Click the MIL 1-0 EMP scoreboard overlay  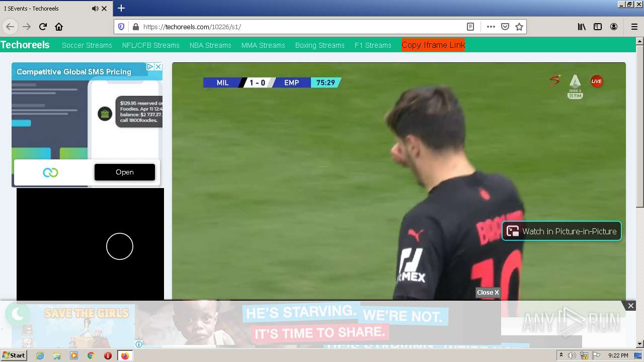tap(272, 82)
